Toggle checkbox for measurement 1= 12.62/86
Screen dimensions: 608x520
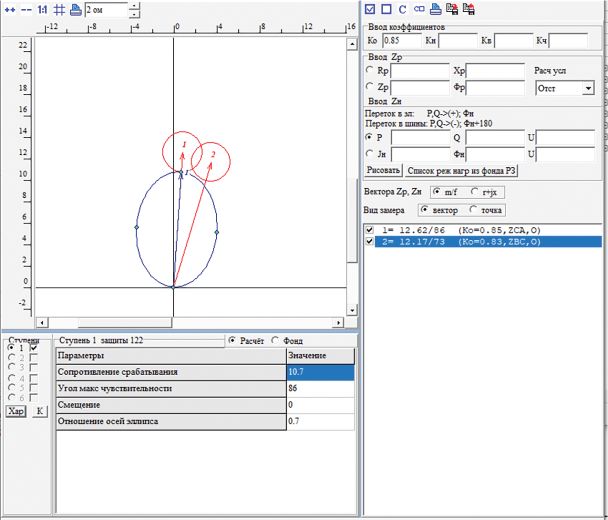pos(370,230)
